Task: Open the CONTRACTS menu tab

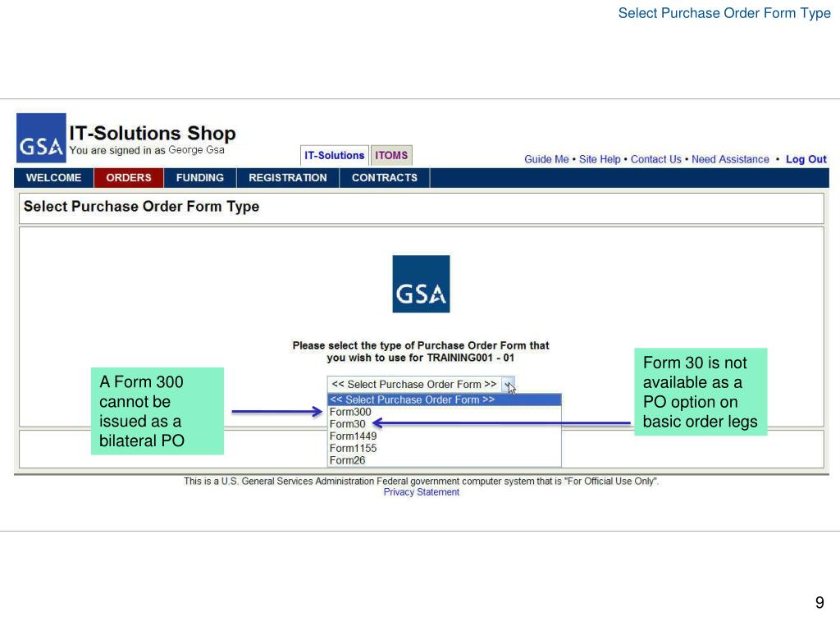Action: click(385, 178)
